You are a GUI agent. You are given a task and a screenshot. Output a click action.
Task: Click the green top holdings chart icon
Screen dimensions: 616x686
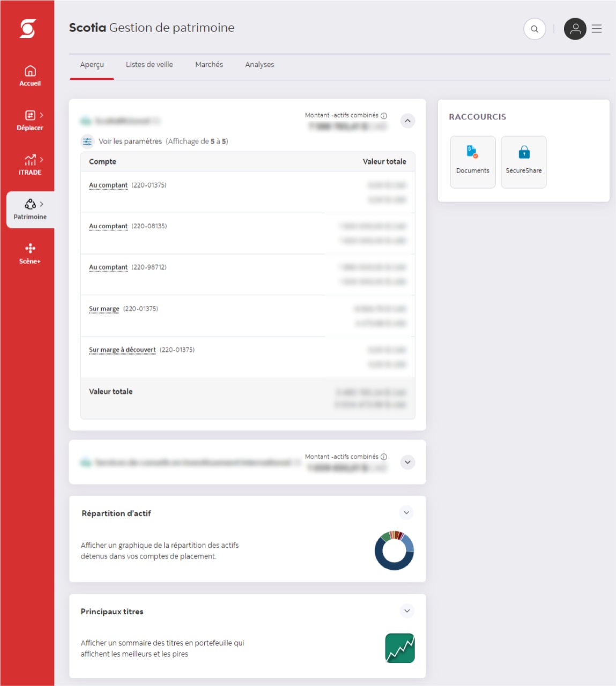(x=400, y=648)
